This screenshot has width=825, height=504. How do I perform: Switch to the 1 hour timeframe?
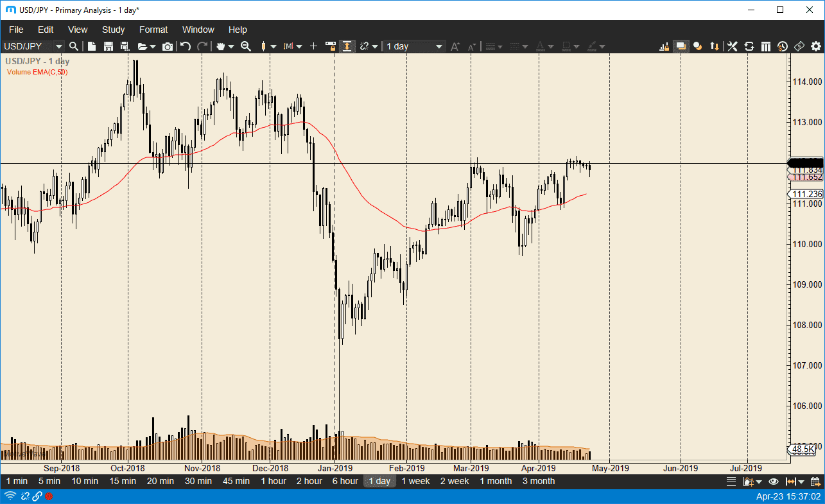pyautogui.click(x=273, y=481)
